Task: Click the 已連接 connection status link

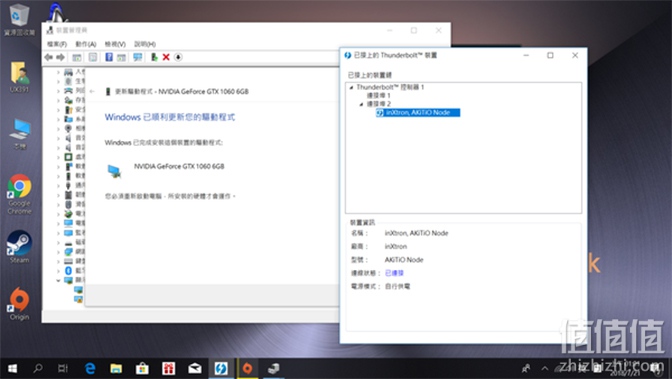Action: click(394, 273)
